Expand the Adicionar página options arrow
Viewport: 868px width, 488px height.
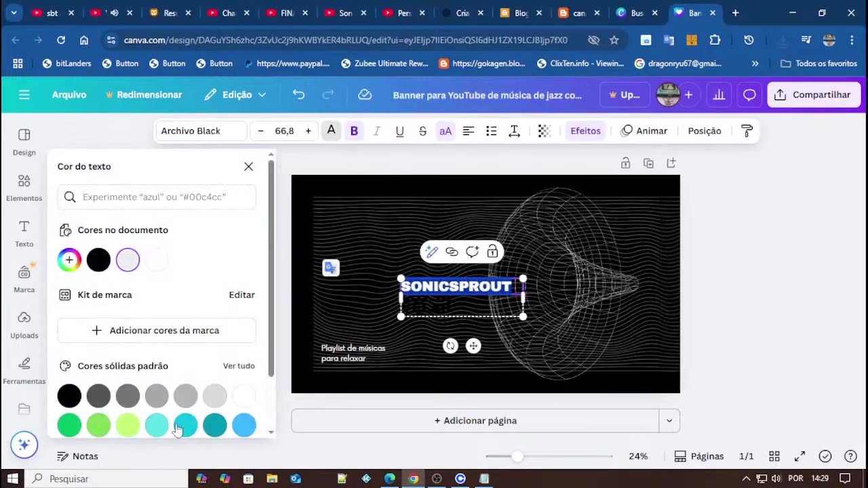669,421
